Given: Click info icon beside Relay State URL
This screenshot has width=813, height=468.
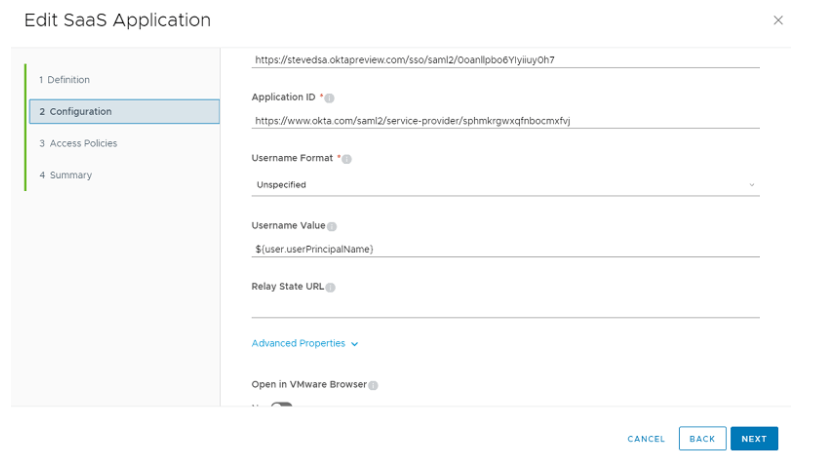Looking at the screenshot, I should [x=330, y=288].
